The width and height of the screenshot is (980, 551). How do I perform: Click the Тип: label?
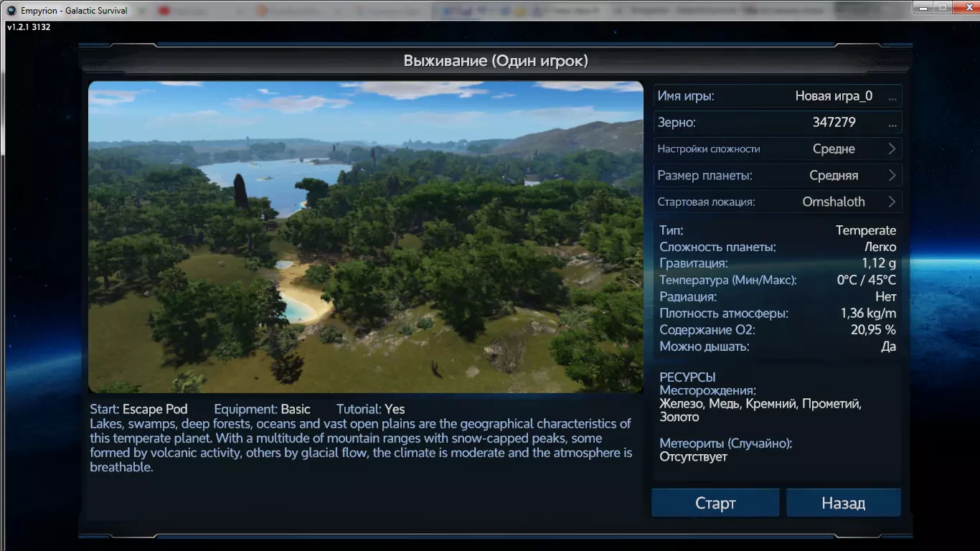pos(672,231)
